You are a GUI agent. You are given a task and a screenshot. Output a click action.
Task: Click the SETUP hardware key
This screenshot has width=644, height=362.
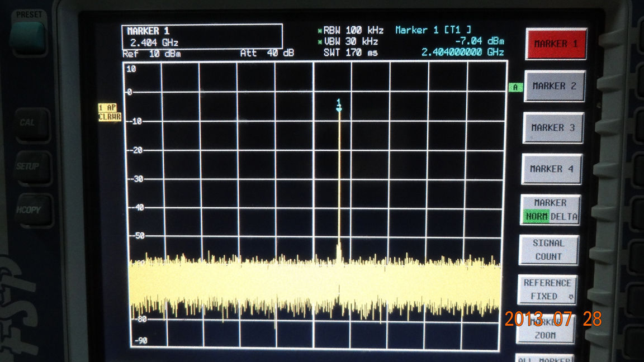tap(32, 167)
